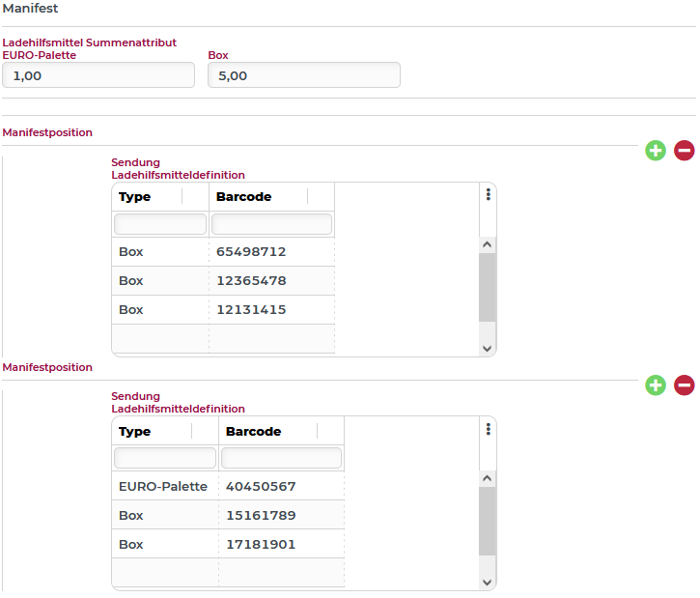Sort first table by Type column header
This screenshot has height=598, width=700.
135,197
